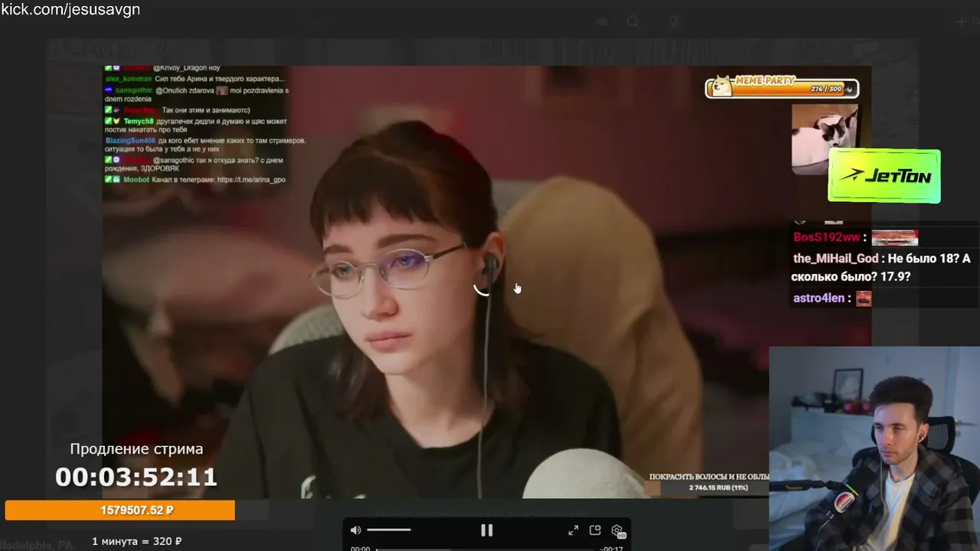Viewport: 980px width, 551px height.
Task: Enter fullscreen mode in the player
Action: point(573,530)
